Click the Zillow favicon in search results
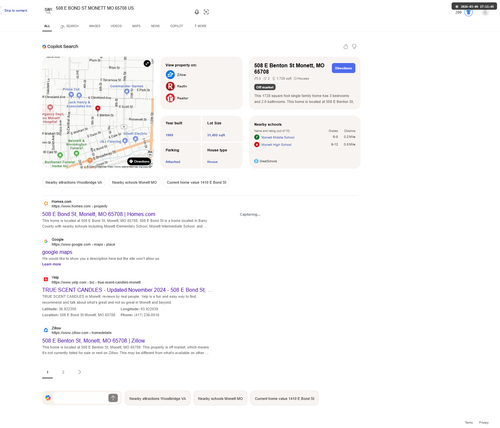The height and width of the screenshot is (428, 500). tap(46, 330)
